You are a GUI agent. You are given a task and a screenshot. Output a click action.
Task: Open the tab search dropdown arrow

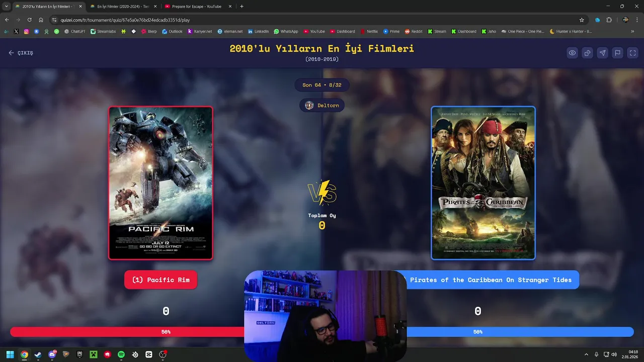click(6, 7)
